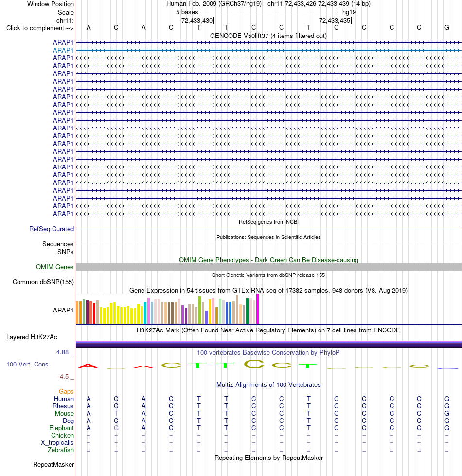Click the Mouse species label
The width and height of the screenshot is (462, 476).
click(64, 414)
